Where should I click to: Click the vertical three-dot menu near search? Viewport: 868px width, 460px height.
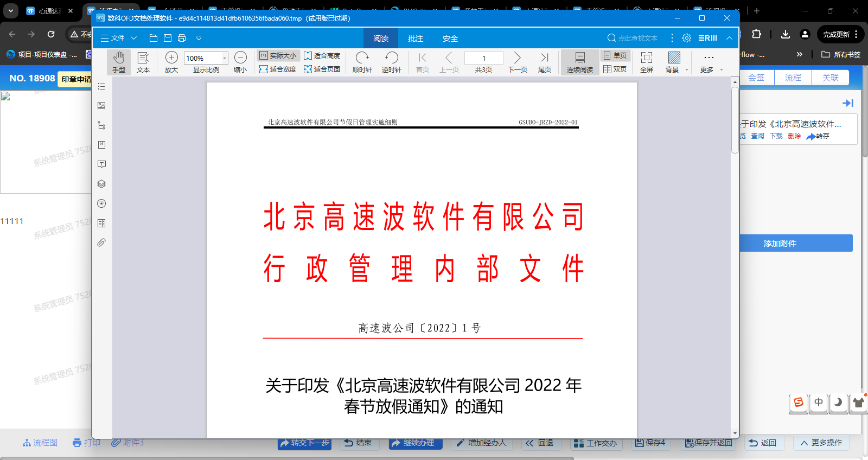(x=672, y=38)
